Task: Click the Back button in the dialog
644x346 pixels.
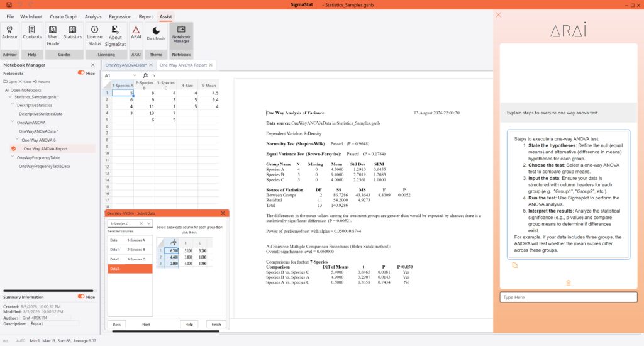Action: pos(116,324)
